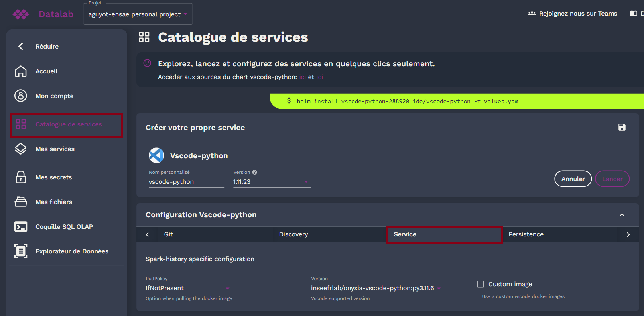Click the Datalab logo icon

coord(21,14)
